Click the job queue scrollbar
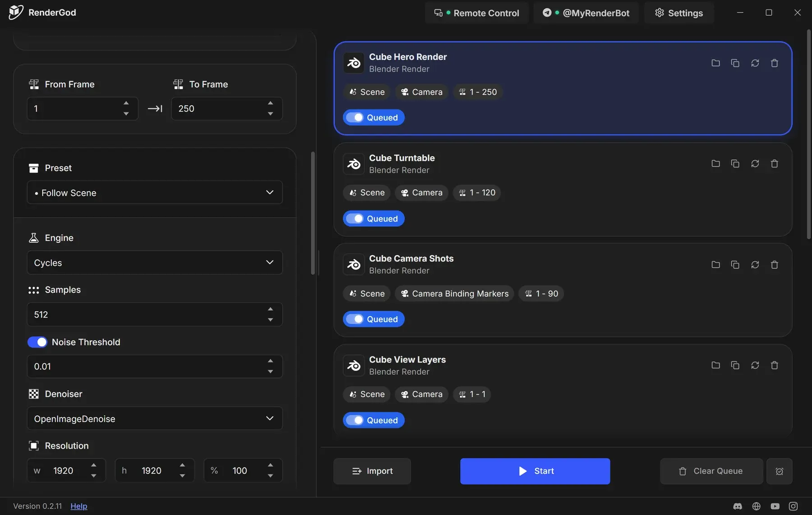Image resolution: width=812 pixels, height=515 pixels. click(809, 134)
